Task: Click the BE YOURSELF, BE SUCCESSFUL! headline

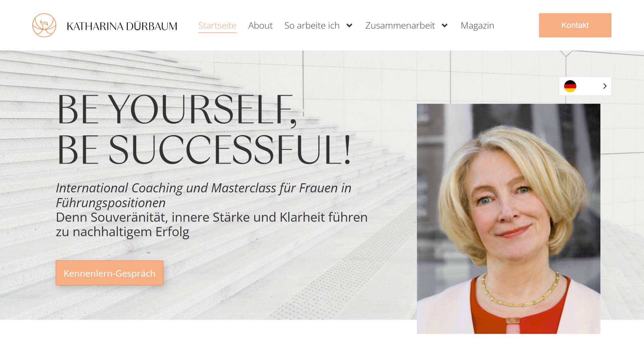Action: [204, 129]
